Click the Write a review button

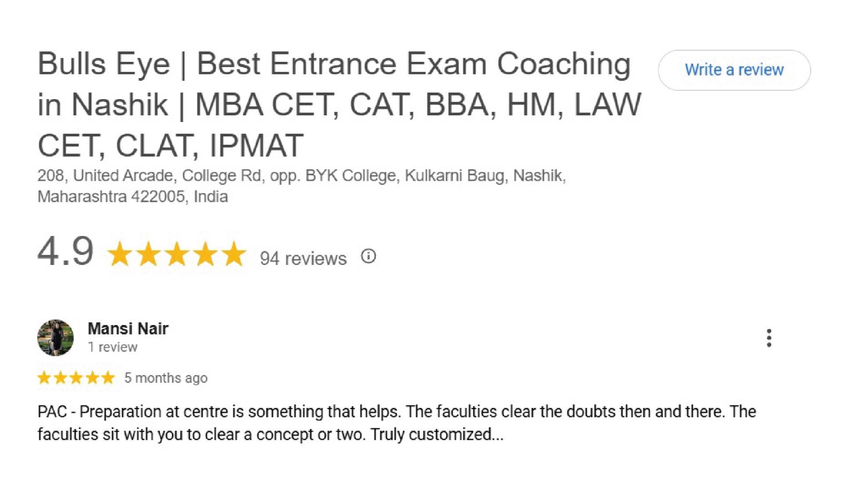734,70
